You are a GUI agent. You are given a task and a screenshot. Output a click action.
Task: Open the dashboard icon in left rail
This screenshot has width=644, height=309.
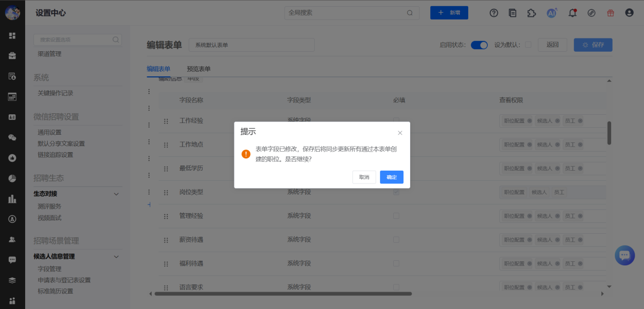(x=12, y=35)
